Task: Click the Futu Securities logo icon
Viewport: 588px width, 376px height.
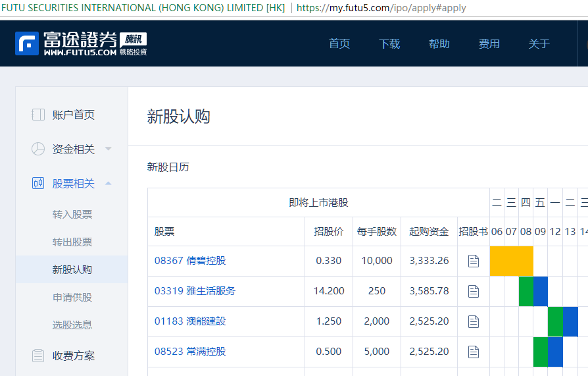Action: [26, 43]
